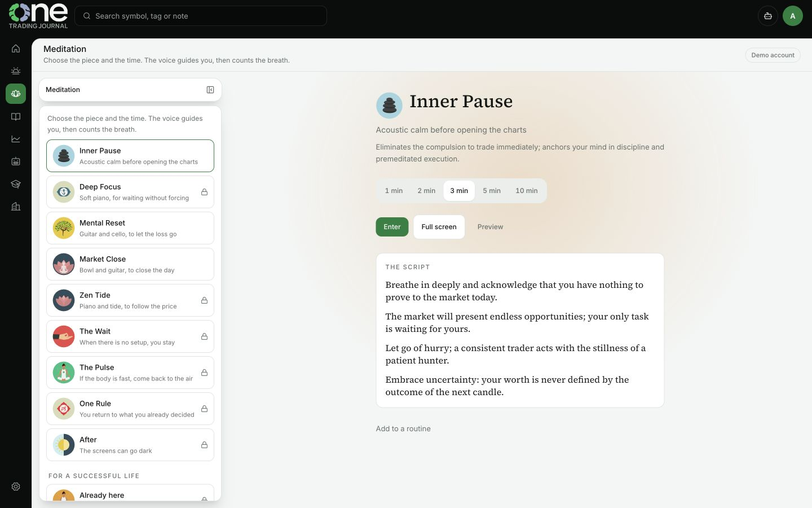This screenshot has height=508, width=812.
Task: Choose the Market Close meditation
Action: click(130, 264)
